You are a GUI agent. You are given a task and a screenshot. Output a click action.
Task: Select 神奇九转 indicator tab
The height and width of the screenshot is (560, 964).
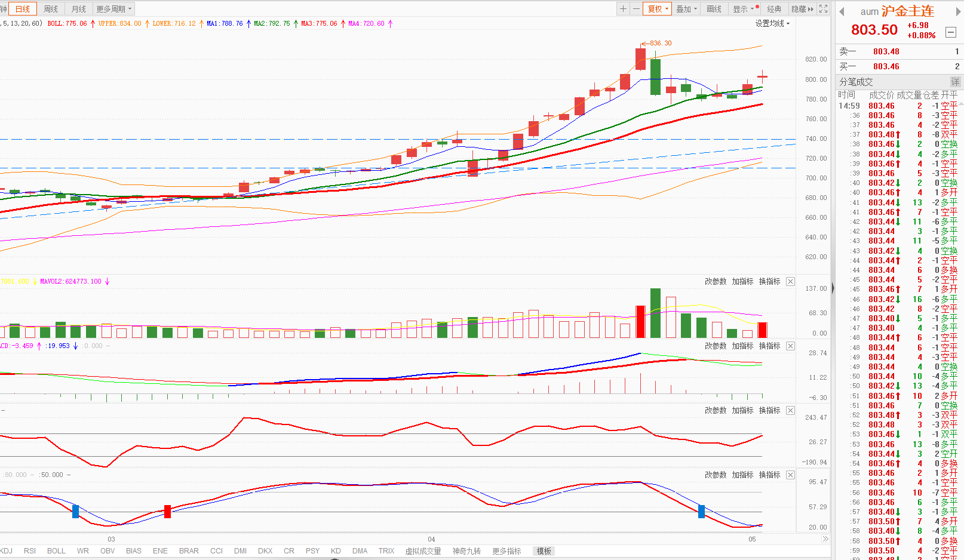466,551
